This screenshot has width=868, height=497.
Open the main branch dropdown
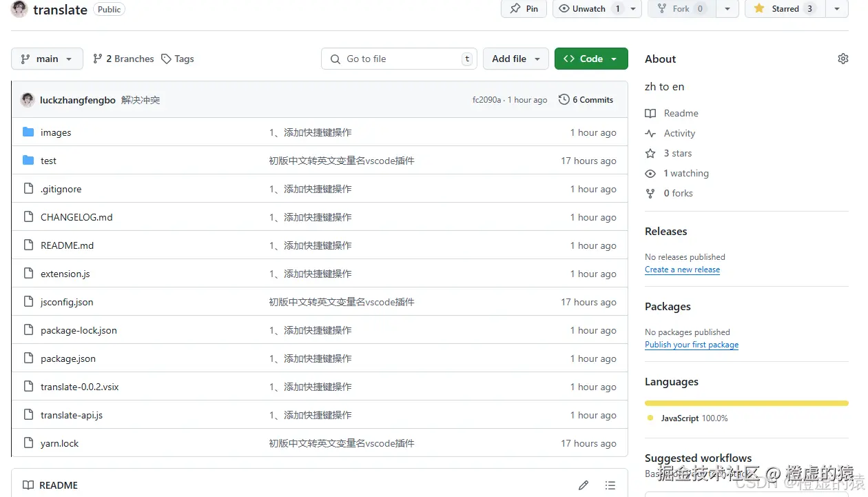pyautogui.click(x=47, y=59)
